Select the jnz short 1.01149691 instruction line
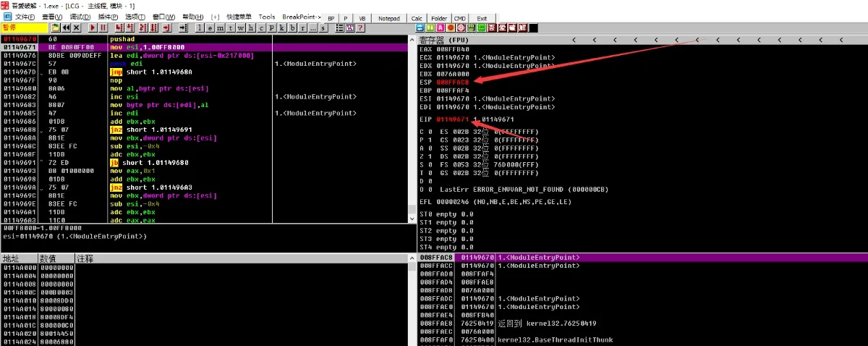Viewport: 868px width, 346px height. [136, 130]
